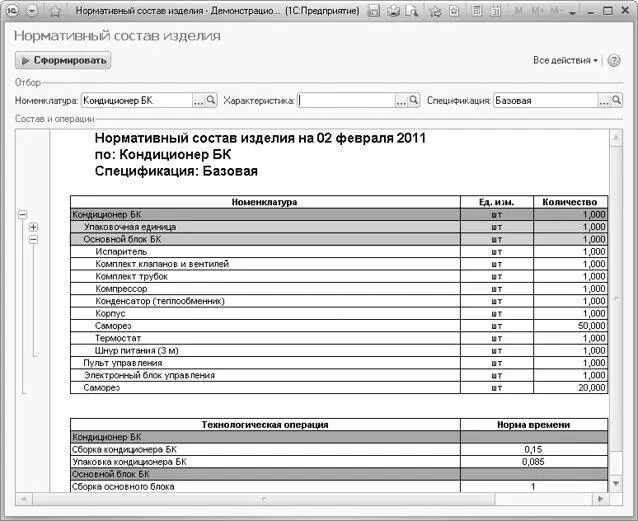
Task: Click the horizontal scrollbar left arrow
Action: click(x=23, y=499)
